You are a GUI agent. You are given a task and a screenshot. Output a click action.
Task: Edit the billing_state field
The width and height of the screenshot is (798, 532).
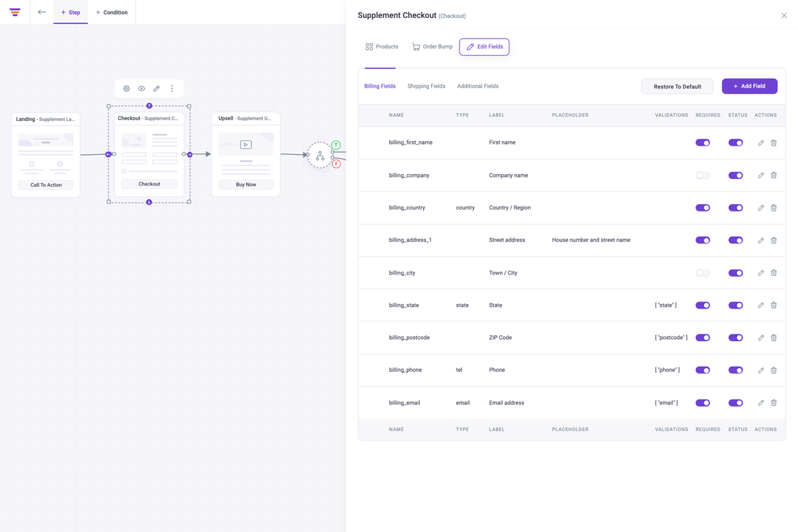coord(761,305)
